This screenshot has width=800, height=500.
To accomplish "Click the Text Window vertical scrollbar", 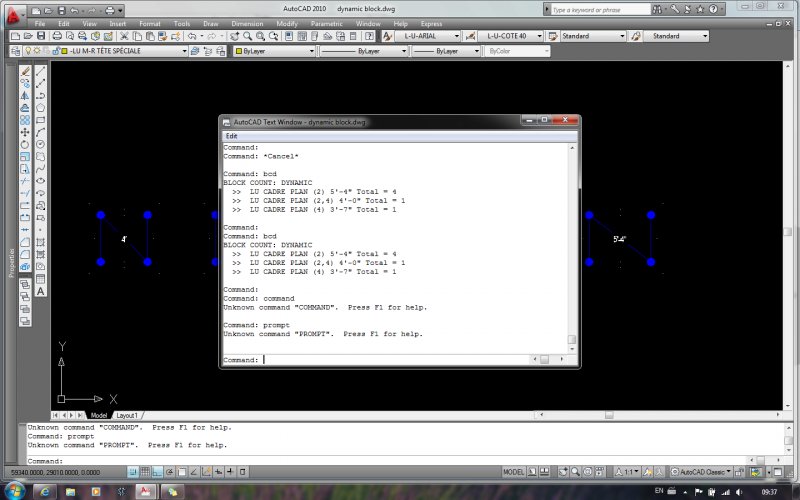I will [572, 248].
